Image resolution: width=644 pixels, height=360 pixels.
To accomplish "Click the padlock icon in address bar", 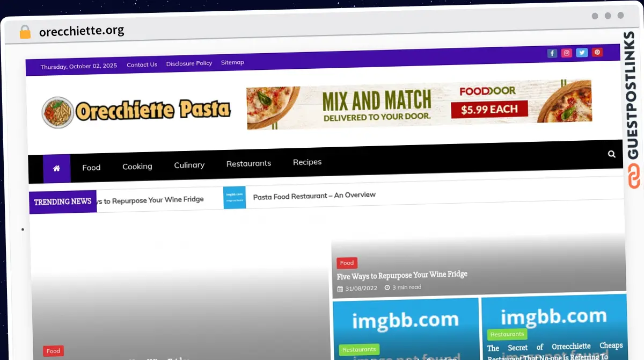I will 25,32.
